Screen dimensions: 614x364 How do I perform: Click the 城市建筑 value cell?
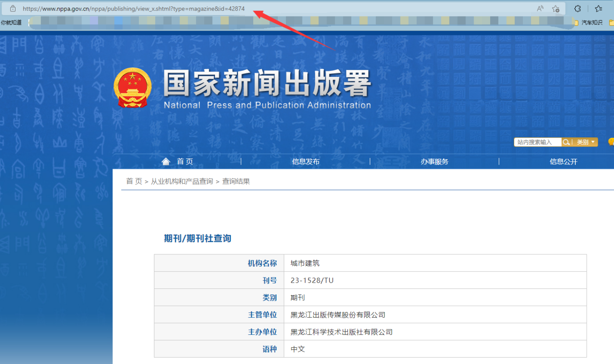435,263
